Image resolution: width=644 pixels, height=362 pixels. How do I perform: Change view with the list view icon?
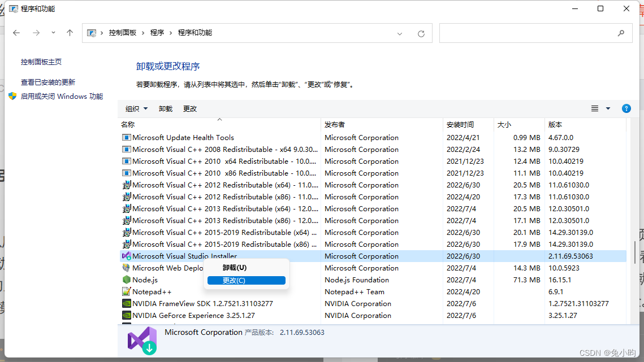point(595,109)
